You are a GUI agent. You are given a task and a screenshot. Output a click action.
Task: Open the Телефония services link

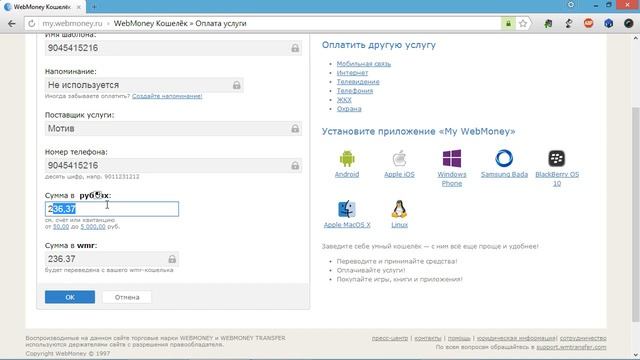[355, 91]
